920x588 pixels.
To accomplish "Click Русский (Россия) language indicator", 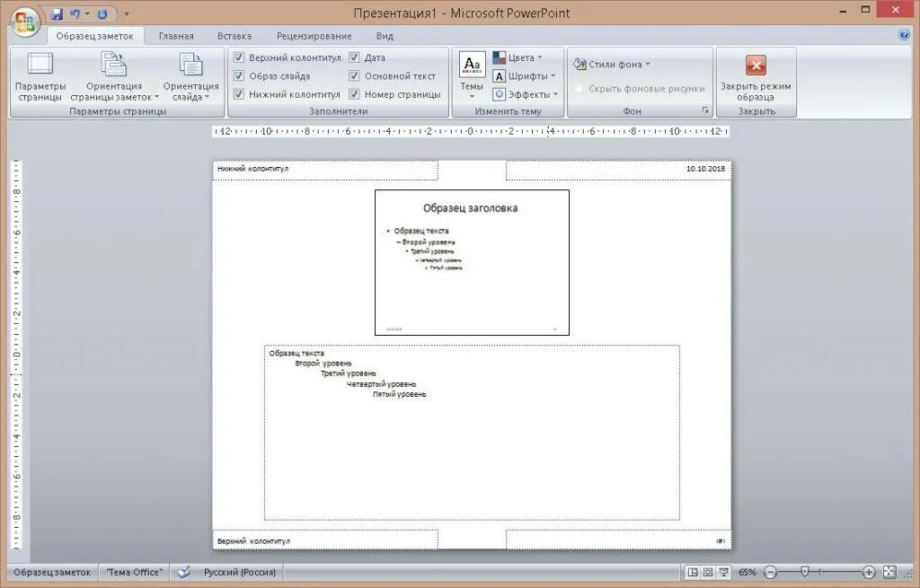I will (x=239, y=572).
